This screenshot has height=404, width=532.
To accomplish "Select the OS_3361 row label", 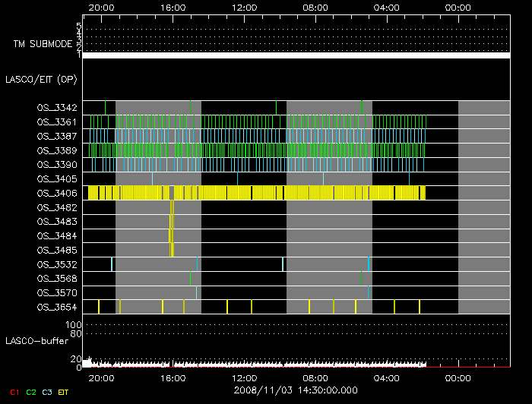I will pyautogui.click(x=57, y=122).
